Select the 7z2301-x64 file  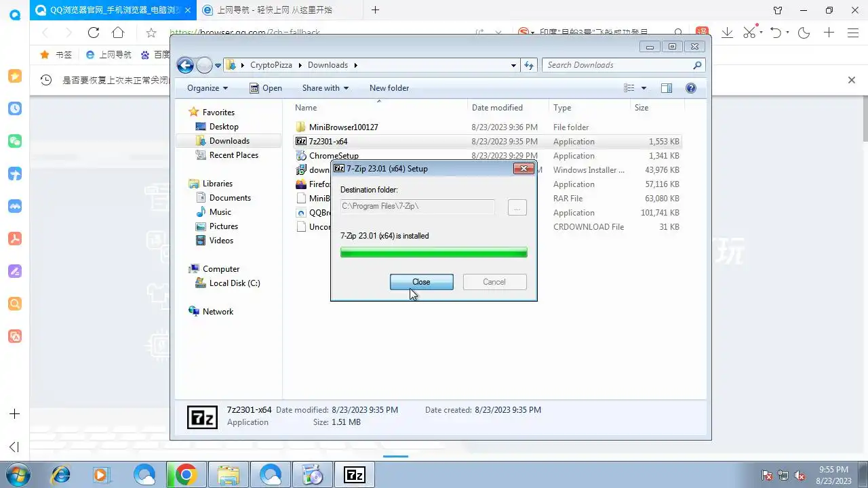pos(488,142)
